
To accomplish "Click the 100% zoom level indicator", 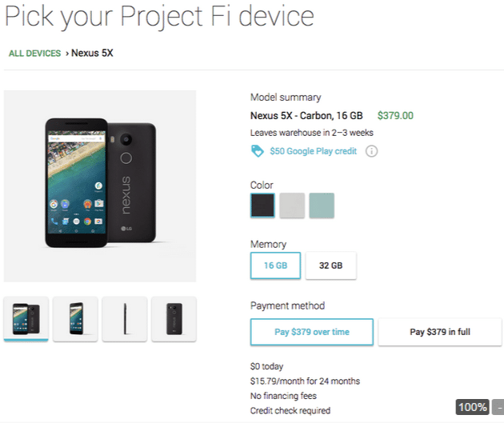I will (472, 407).
